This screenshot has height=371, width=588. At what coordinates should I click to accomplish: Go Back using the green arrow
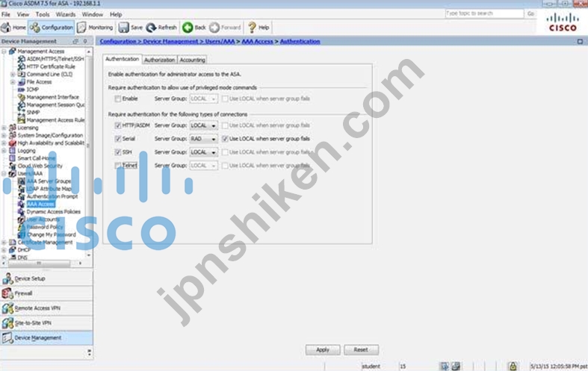pos(194,28)
